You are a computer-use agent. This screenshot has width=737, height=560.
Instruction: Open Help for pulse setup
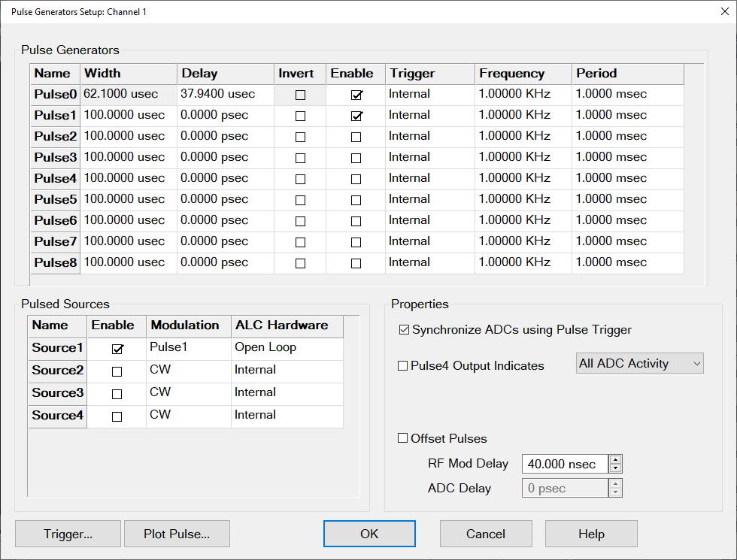591,534
